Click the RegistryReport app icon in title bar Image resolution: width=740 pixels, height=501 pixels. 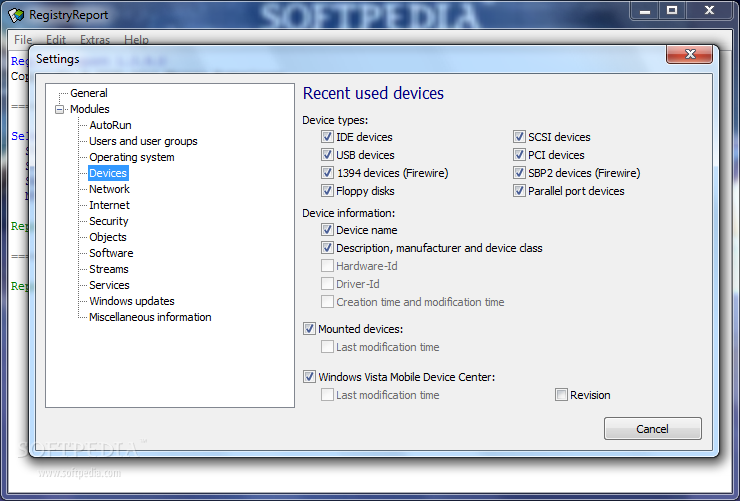click(x=16, y=15)
